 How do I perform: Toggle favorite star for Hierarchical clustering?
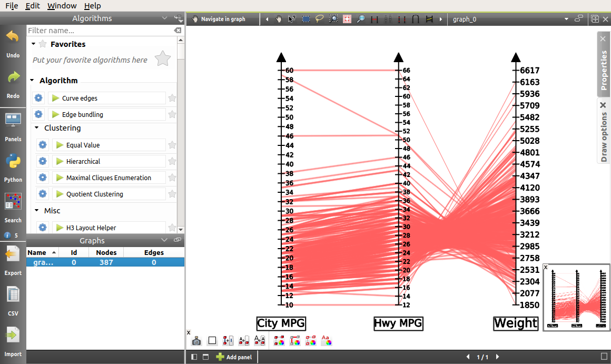172,161
